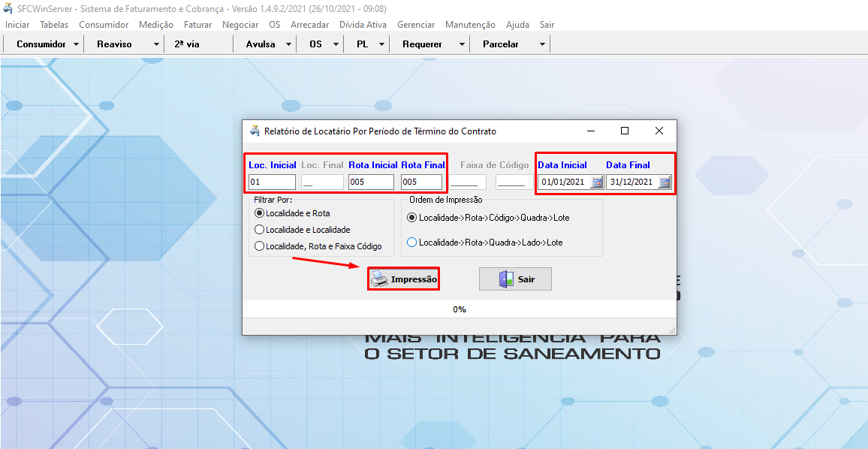Viewport: 868px width, 449px height.
Task: Choose Localidade->Rota->Quadra->Lado->Lote print order
Action: pos(411,243)
